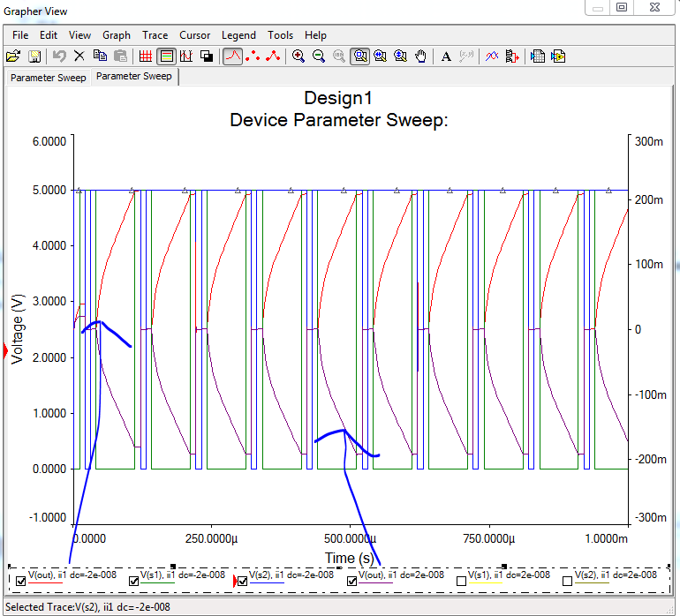Select the Zoom Vertical icon
The width and height of the screenshot is (680, 616).
pos(400,56)
